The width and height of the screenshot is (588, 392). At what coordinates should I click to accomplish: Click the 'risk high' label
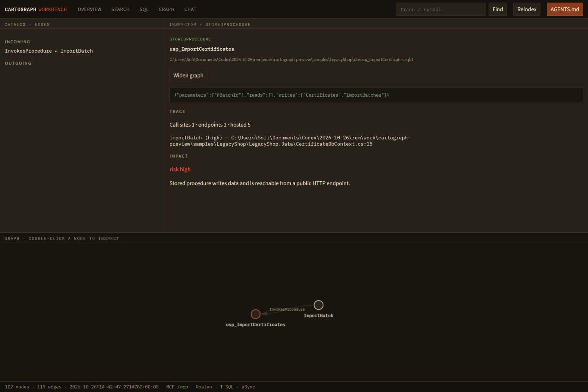[x=180, y=169]
